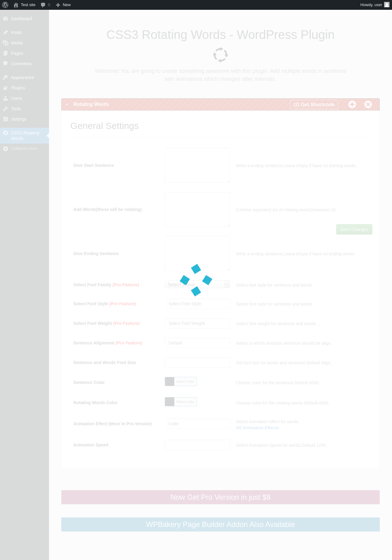Image resolution: width=392 pixels, height=560 pixels.
Task: Click Select Color button for Sentence Color
Action: (185, 381)
